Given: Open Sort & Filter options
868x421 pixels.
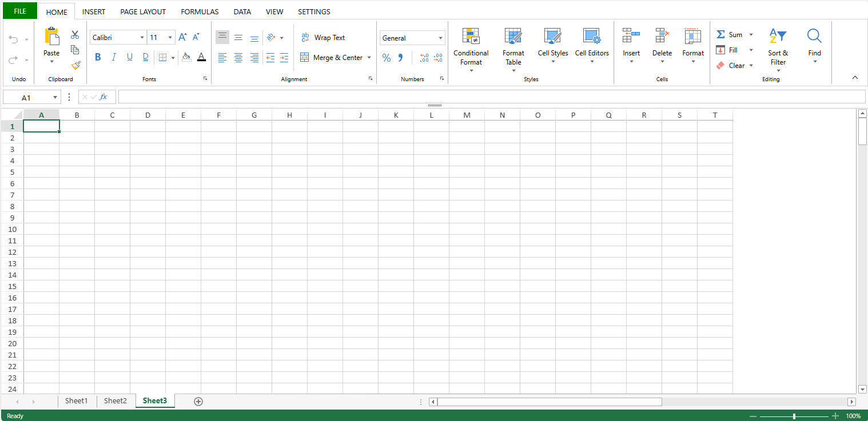Looking at the screenshot, I should 778,50.
